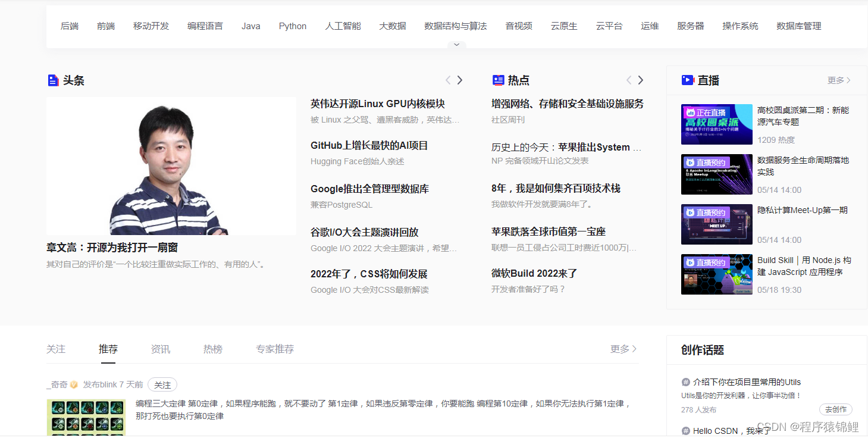
Task: Open the 服务器 category
Action: pyautogui.click(x=691, y=26)
